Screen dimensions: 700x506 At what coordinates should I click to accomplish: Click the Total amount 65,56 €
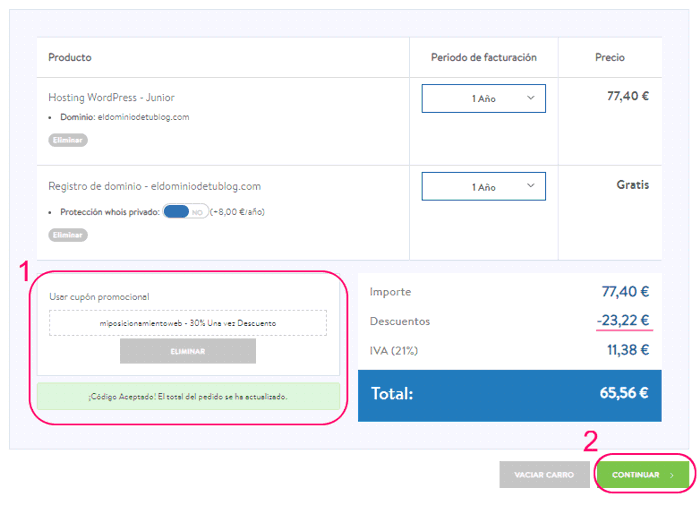[x=624, y=394]
